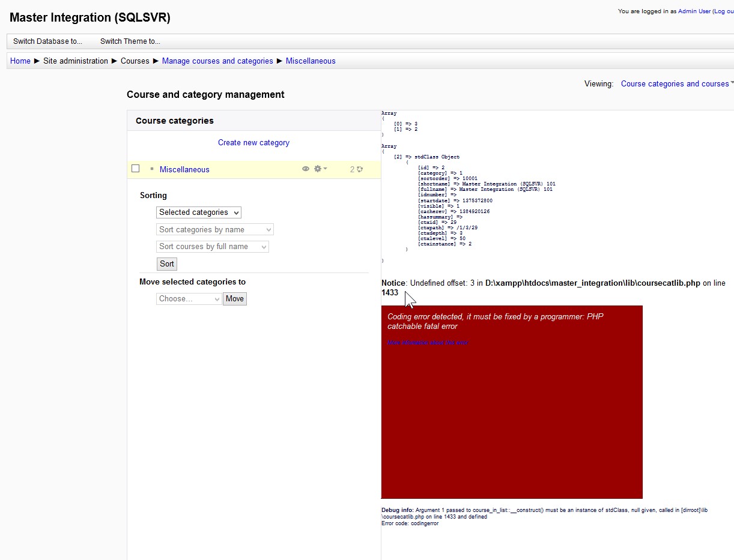Screen dimensions: 734x560
Task: Click the Coding error detected message
Action: [496, 321]
